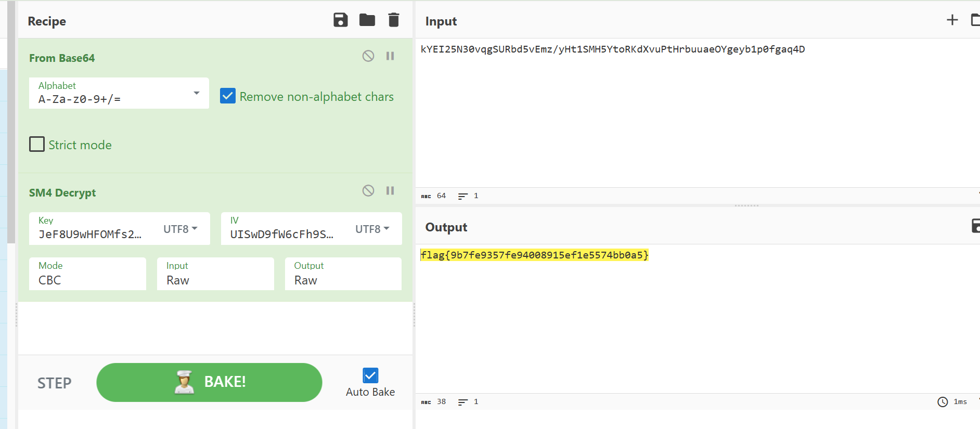Click into the SM4 Key input field

coord(90,234)
